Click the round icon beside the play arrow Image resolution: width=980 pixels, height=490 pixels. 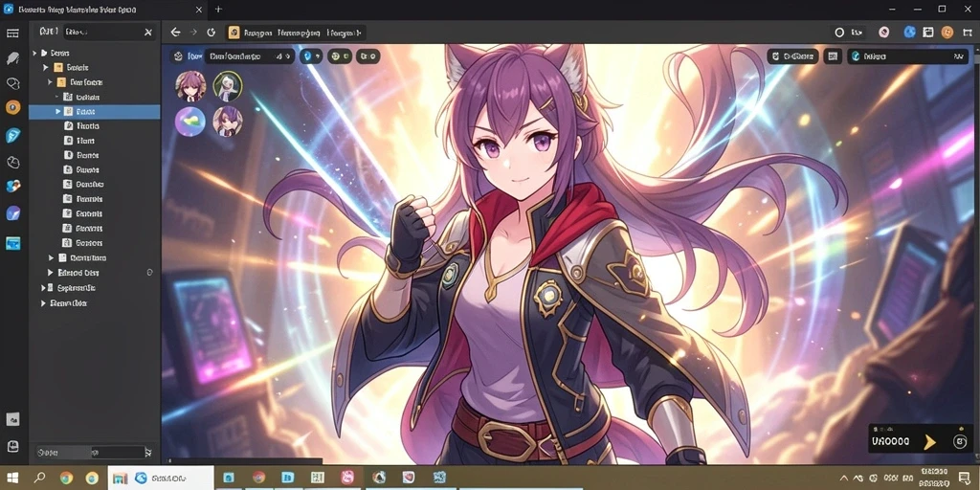point(960,442)
